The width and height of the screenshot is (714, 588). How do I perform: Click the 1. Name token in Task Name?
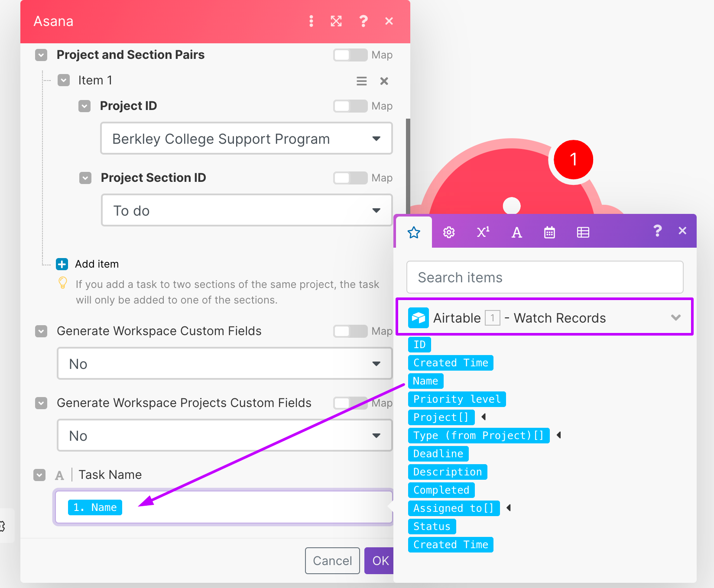(95, 507)
